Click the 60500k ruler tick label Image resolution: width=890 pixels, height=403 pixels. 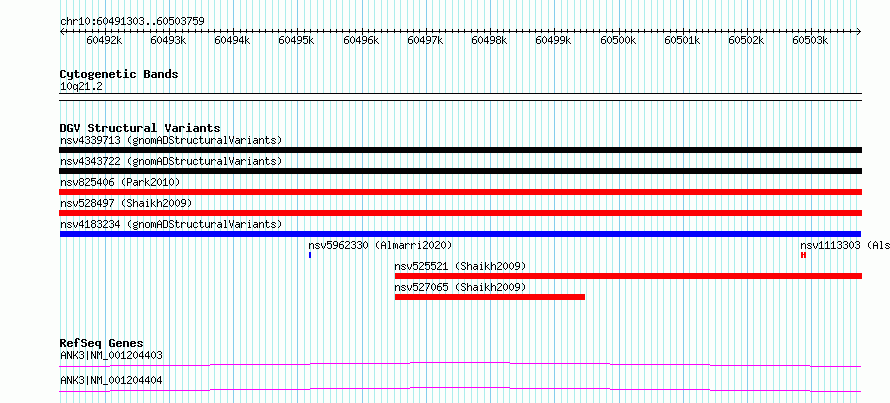coord(618,40)
